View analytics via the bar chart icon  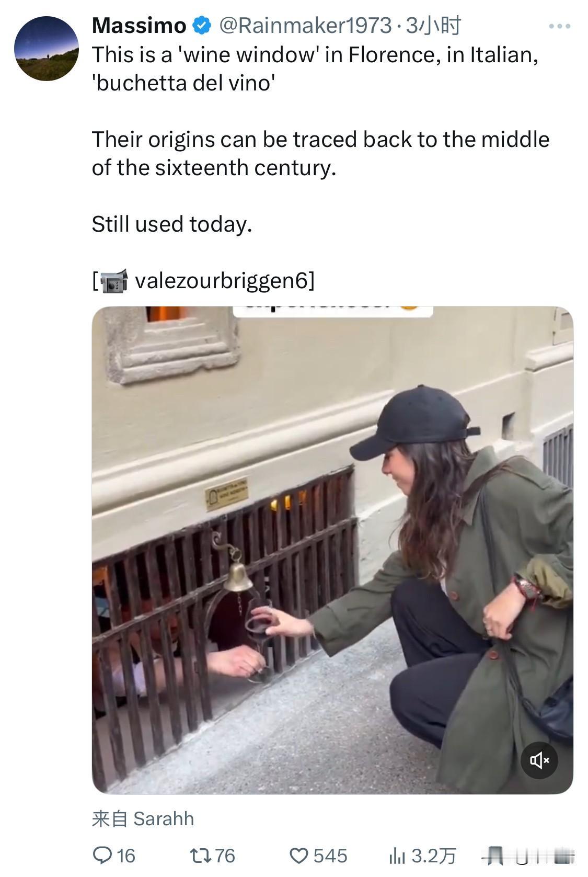(x=397, y=856)
